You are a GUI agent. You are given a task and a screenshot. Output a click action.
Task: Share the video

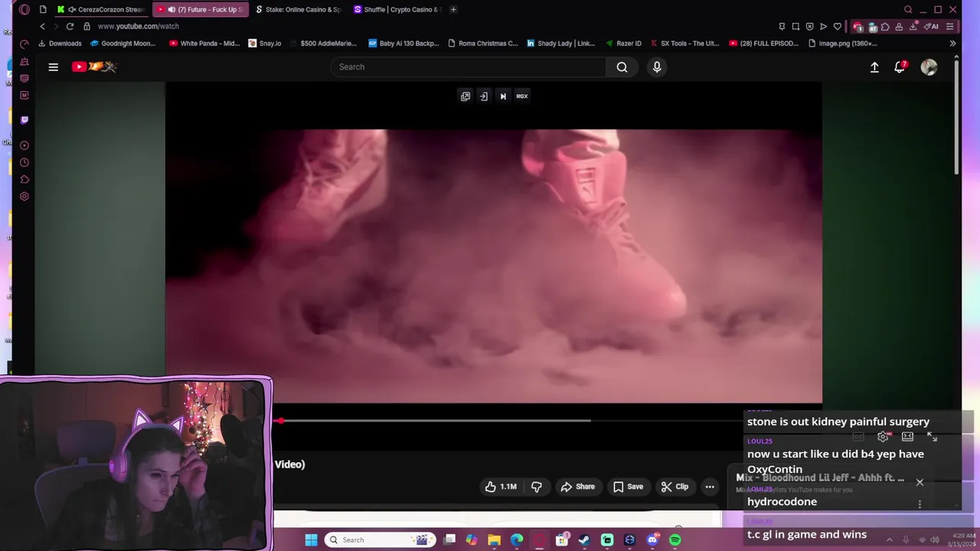pyautogui.click(x=578, y=487)
